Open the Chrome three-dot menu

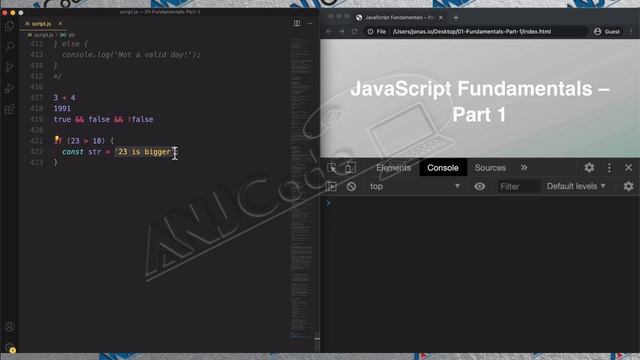click(631, 31)
